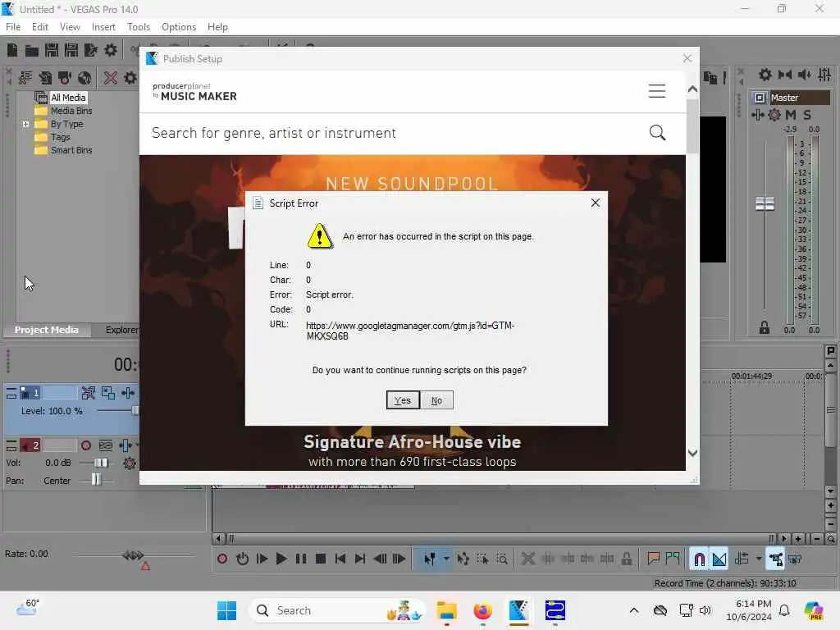Image resolution: width=840 pixels, height=630 pixels.
Task: Click the Open folder icon in the toolbar
Action: point(32,50)
